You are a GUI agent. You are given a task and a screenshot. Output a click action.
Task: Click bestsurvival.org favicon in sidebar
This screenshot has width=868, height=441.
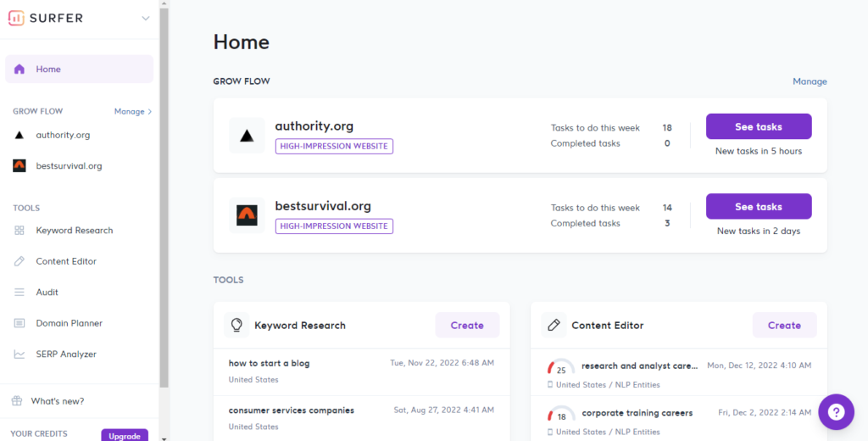pos(19,165)
